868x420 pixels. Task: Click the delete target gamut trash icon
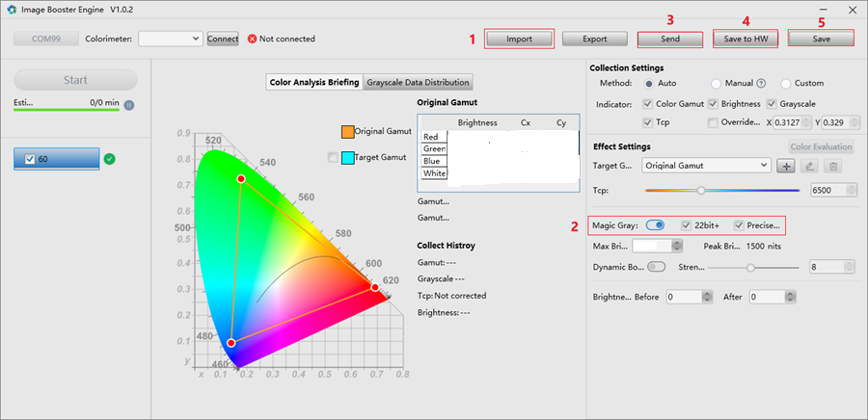coord(834,166)
